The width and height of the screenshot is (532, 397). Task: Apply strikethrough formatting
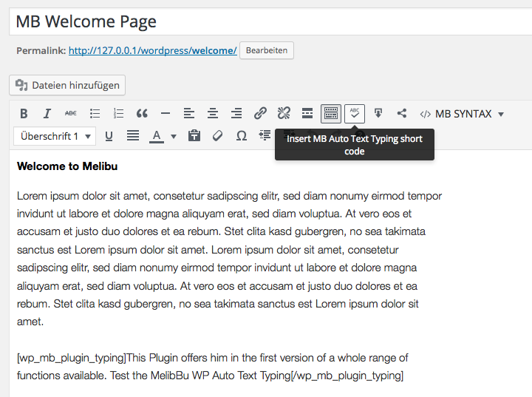tap(71, 113)
